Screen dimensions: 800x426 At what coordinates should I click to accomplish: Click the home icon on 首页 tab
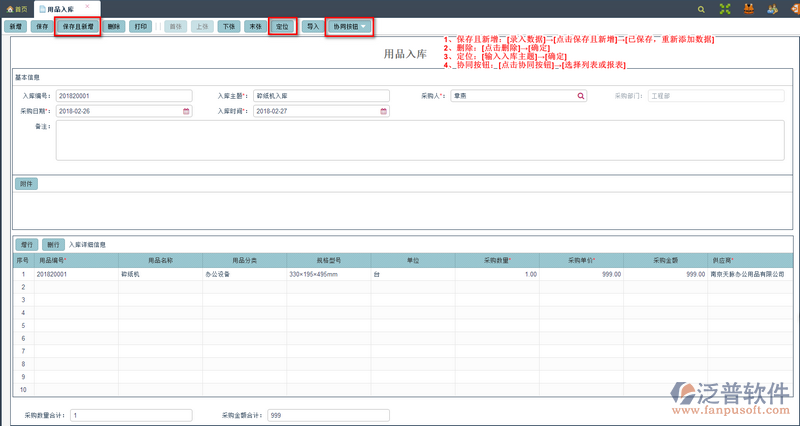tap(9, 8)
